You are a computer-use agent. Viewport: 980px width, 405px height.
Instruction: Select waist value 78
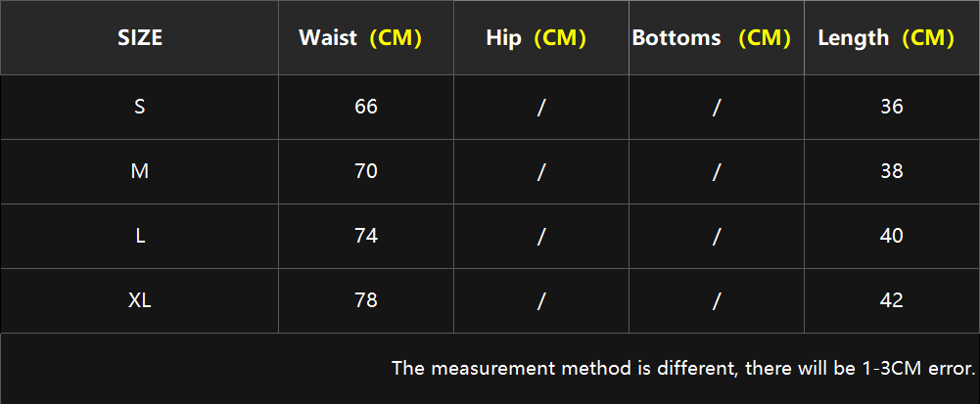[366, 300]
